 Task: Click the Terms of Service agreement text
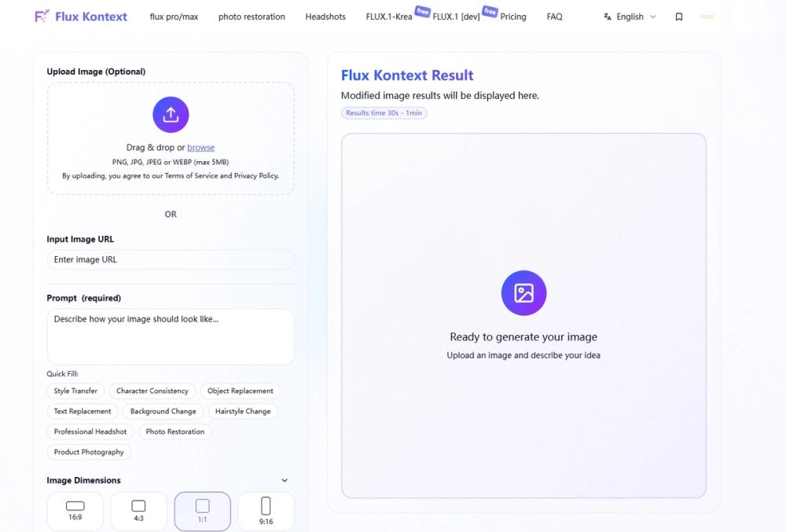tap(171, 176)
